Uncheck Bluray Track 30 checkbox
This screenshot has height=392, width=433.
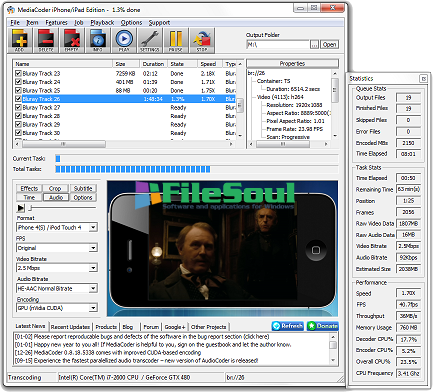[x=18, y=133]
